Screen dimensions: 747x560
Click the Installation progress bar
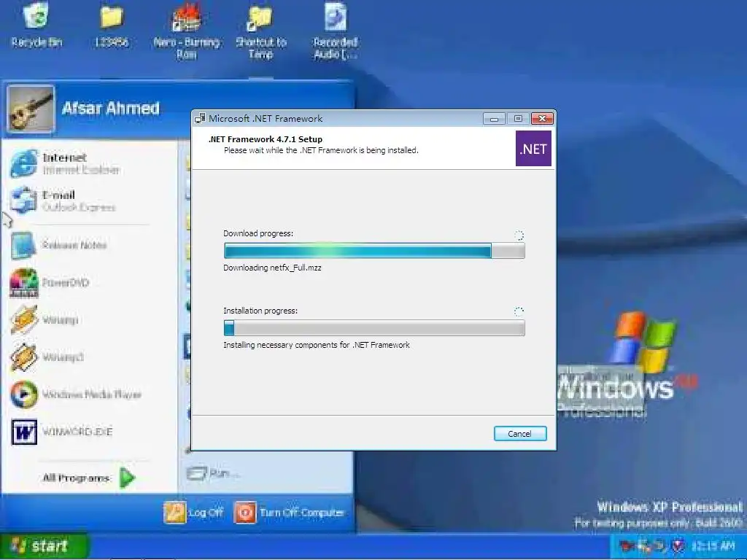(x=374, y=328)
